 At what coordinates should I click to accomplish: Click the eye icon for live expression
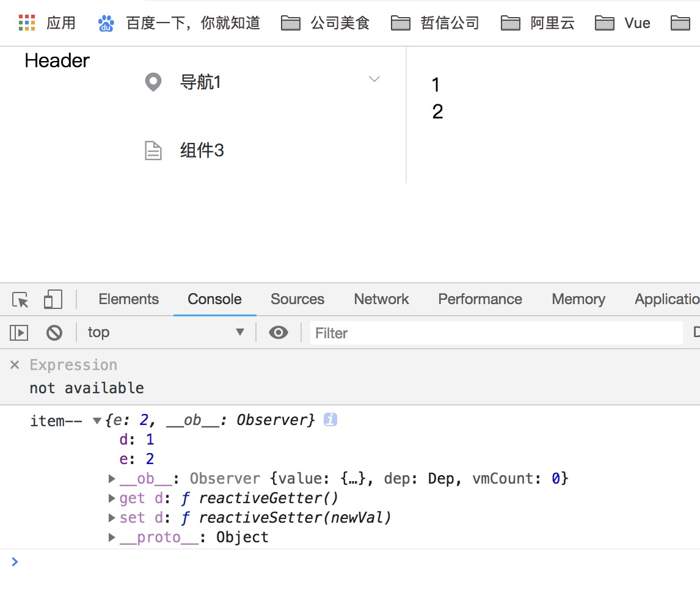click(x=279, y=333)
